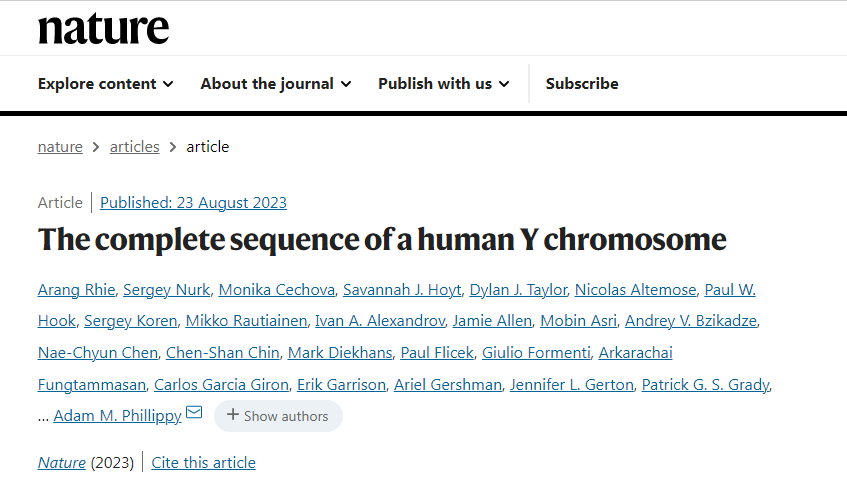Open the About the journal menu
The height and width of the screenshot is (485, 847).
(x=276, y=84)
